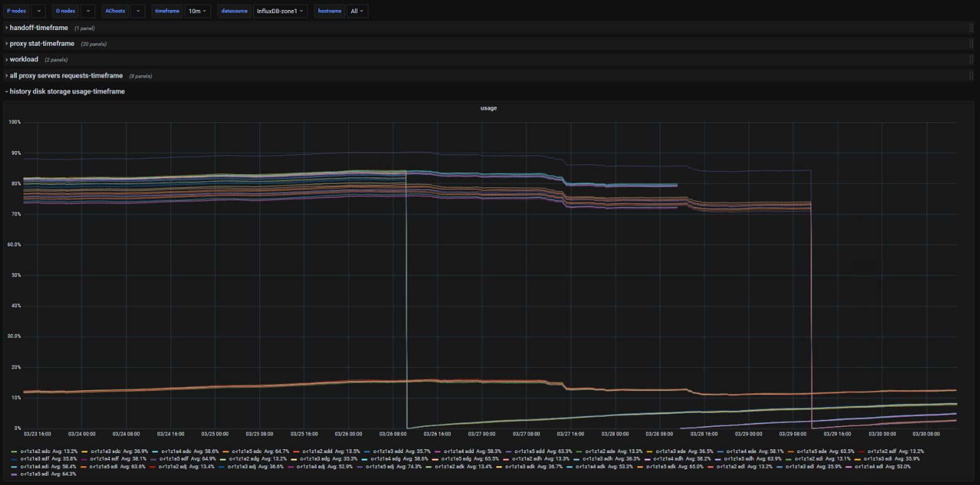
Task: Open the P nodes variable dropdown
Action: pos(38,11)
